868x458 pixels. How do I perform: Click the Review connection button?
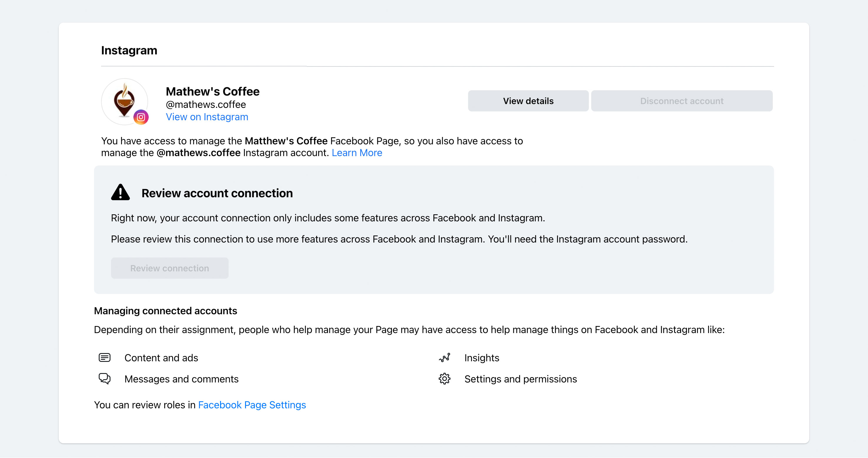tap(170, 268)
